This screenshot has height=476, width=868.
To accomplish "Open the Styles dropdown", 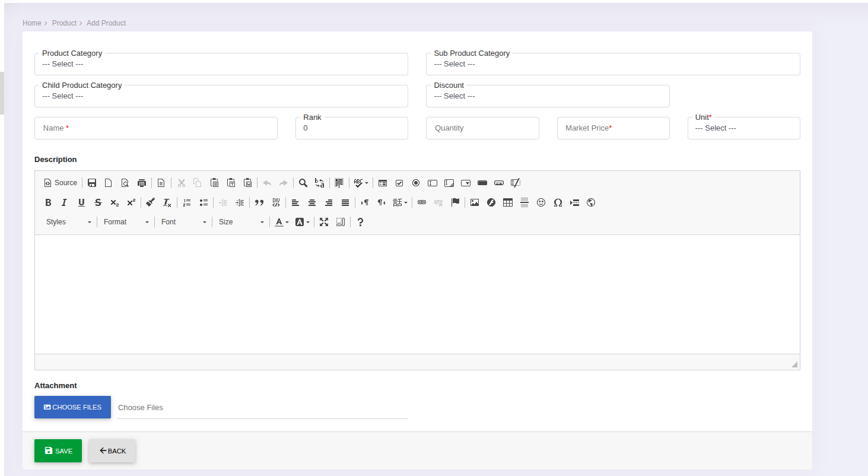I will pos(69,222).
